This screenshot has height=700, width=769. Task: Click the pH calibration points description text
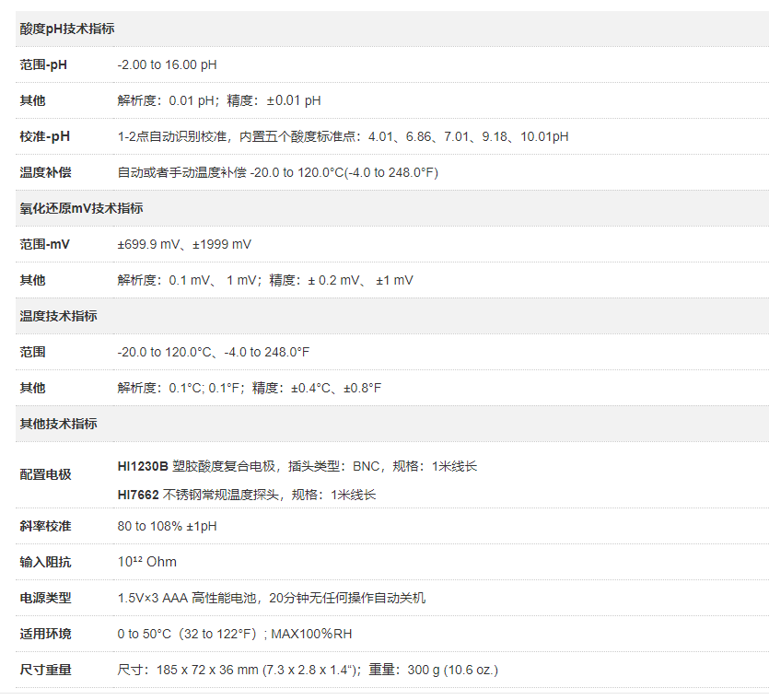coord(343,136)
